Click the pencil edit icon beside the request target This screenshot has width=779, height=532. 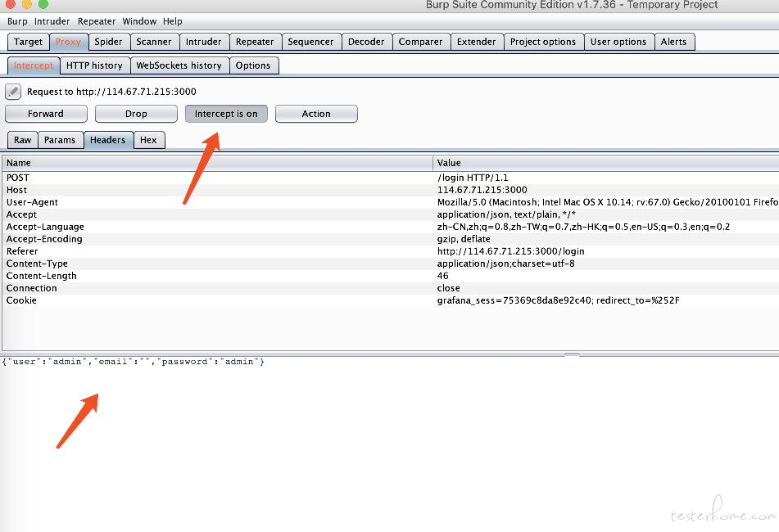click(13, 92)
